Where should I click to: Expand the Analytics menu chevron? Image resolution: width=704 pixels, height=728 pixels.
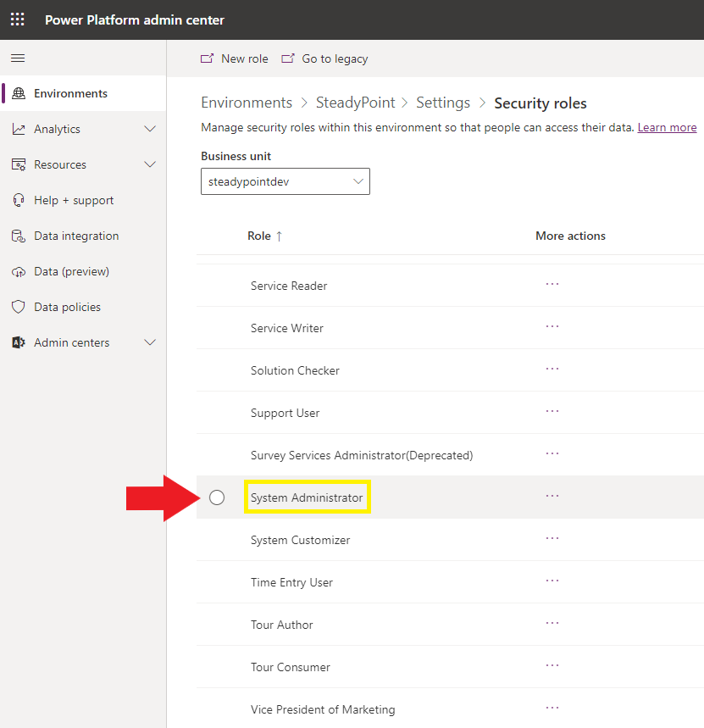(x=150, y=129)
